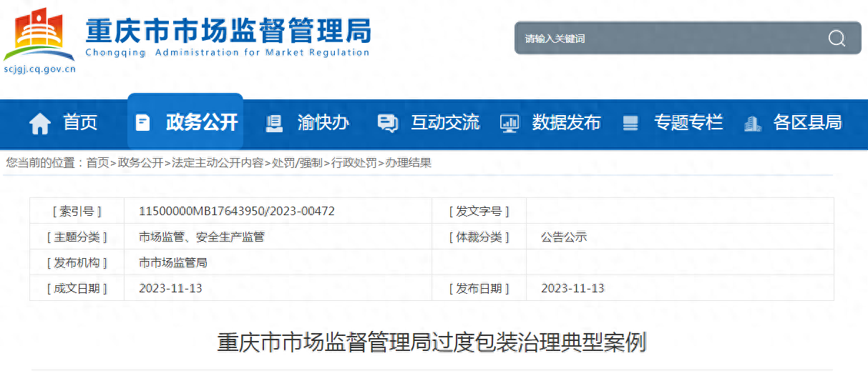The height and width of the screenshot is (381, 868).
Task: Click the English name Chongqing Administration for Market Regulation
Action: tap(228, 52)
